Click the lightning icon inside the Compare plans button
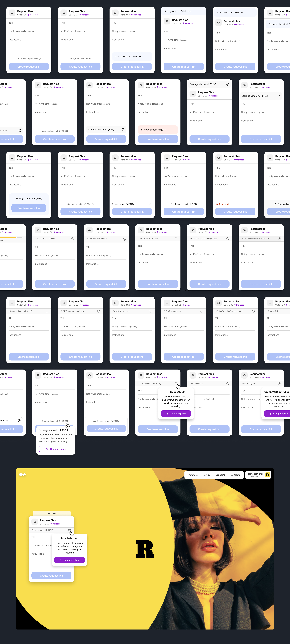Screen dimensions: 290x644 [x=61, y=560]
